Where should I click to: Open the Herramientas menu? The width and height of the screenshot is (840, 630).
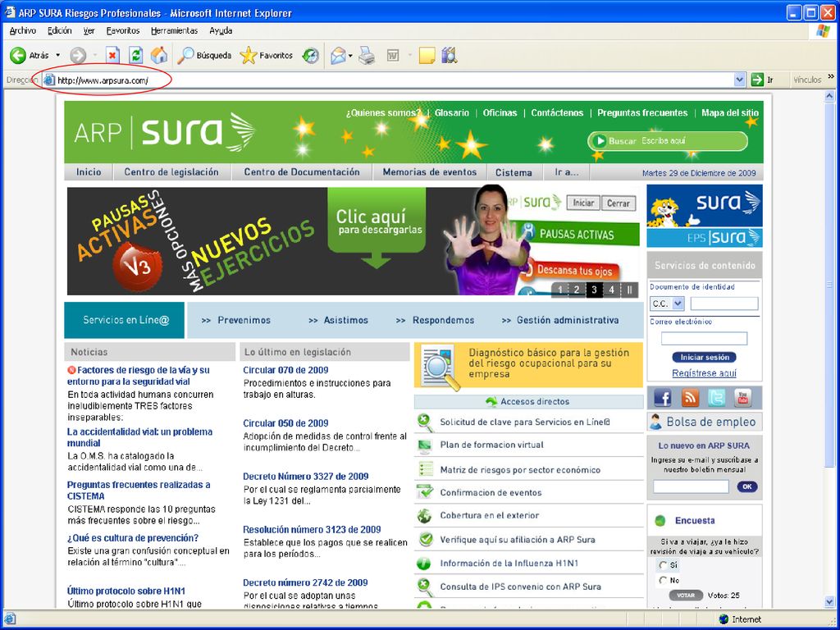click(174, 30)
